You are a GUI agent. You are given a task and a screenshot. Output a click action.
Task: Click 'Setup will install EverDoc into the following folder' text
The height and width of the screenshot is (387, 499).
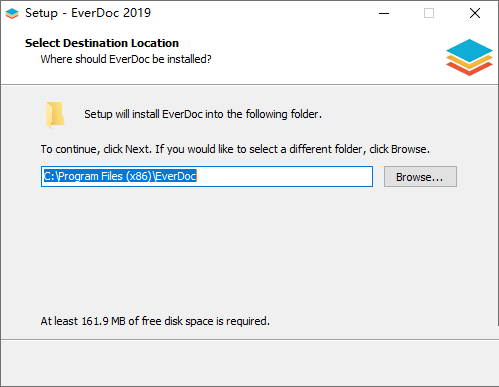click(x=203, y=114)
